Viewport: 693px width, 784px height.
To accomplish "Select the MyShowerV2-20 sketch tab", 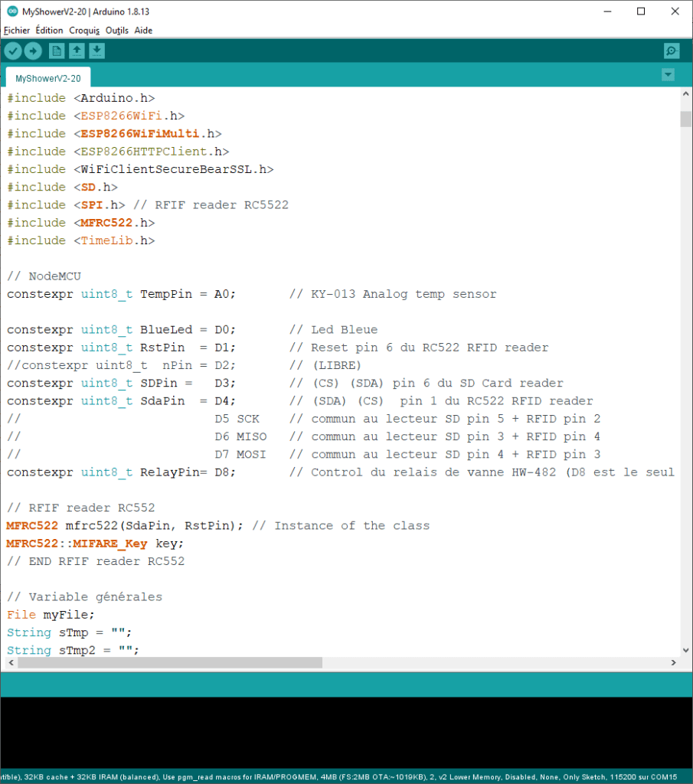I will pyautogui.click(x=48, y=78).
